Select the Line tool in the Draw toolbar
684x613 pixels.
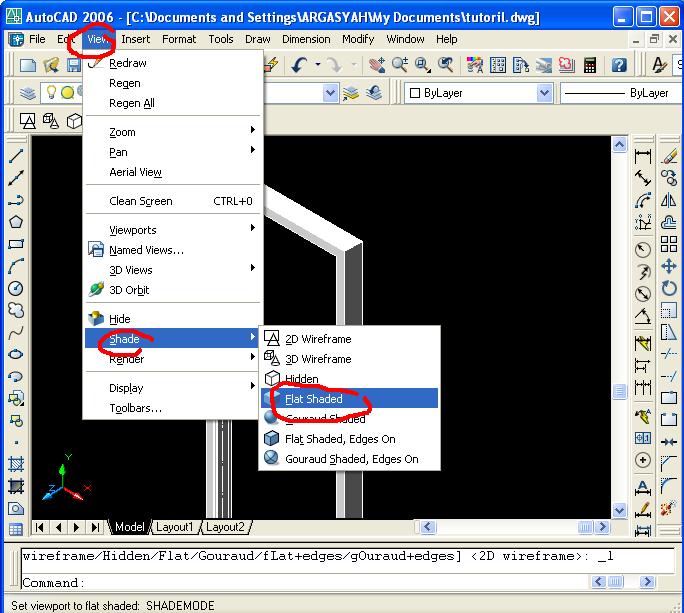(x=16, y=155)
